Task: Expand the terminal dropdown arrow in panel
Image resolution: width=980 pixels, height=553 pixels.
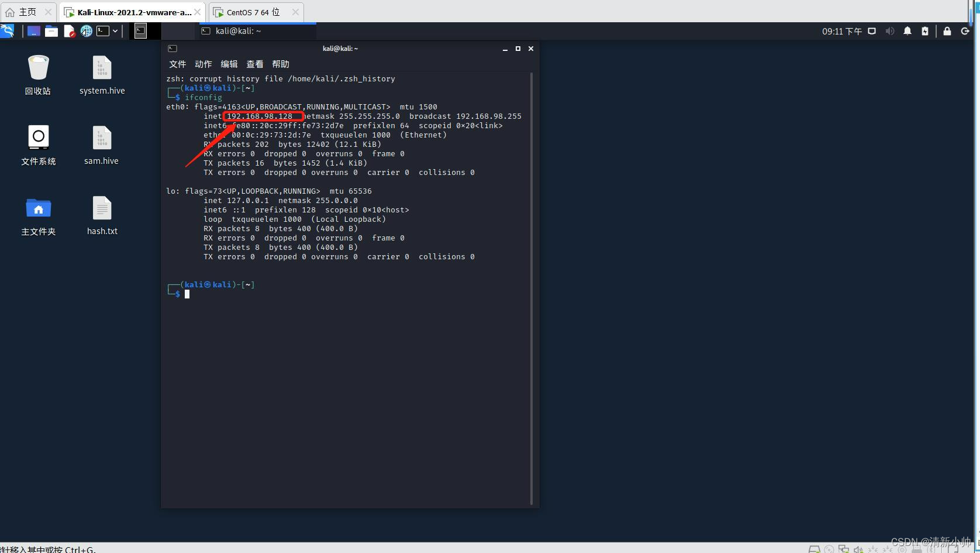Action: [x=115, y=31]
